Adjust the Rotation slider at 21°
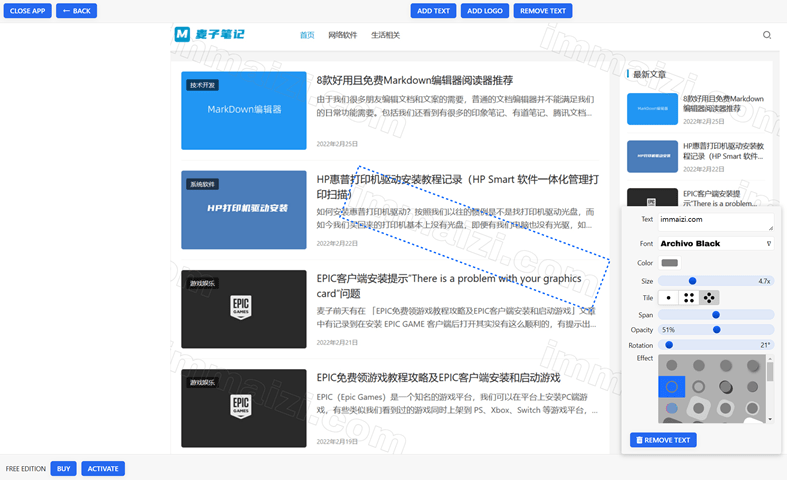The width and height of the screenshot is (787, 480). (x=716, y=345)
